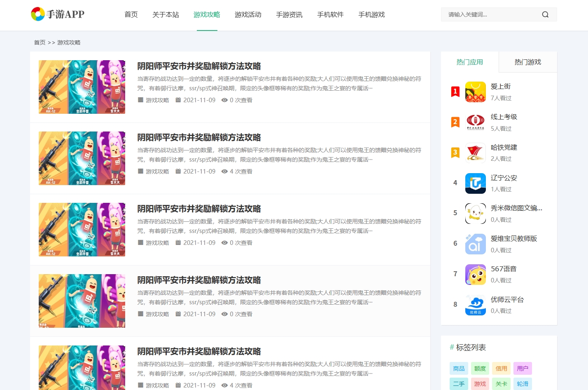This screenshot has height=390, width=588.
Task: Click second article's thumbnail image
Action: pyautogui.click(x=82, y=158)
